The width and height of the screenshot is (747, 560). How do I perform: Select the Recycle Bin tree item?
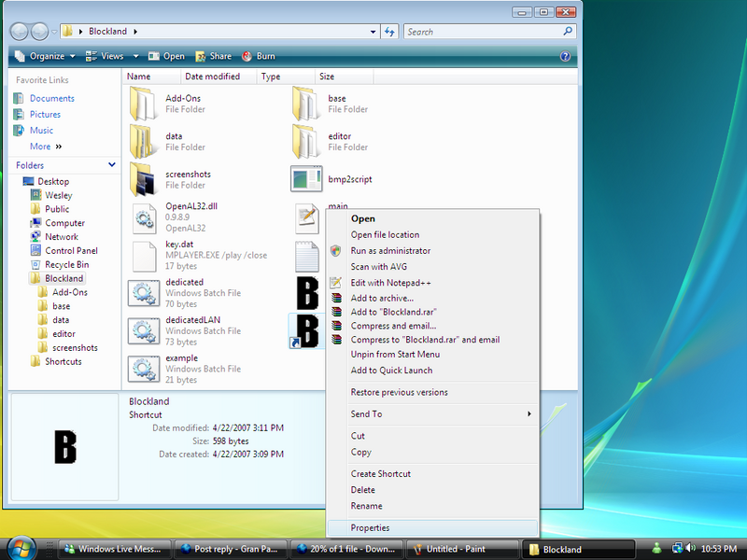(x=66, y=264)
